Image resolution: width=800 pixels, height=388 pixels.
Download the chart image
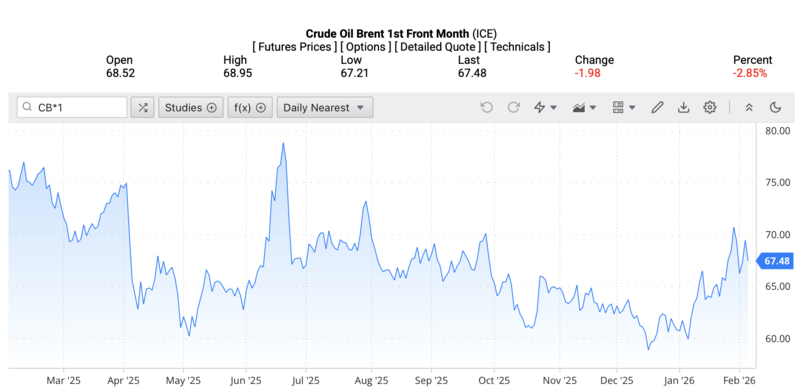click(x=683, y=107)
